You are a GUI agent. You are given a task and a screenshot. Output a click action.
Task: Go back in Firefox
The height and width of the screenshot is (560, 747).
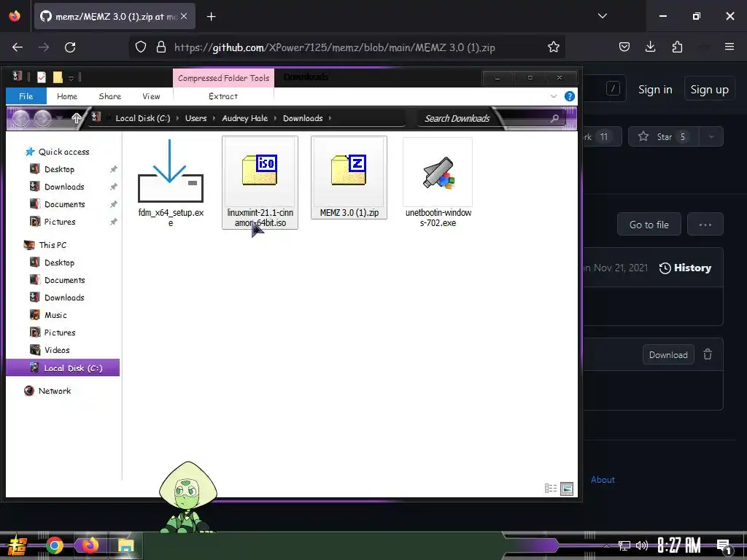(18, 47)
